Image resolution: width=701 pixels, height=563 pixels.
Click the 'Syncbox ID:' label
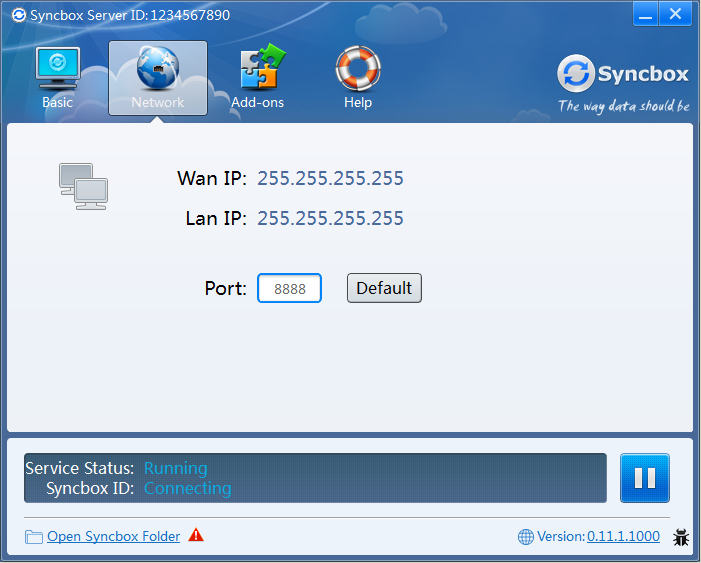pyautogui.click(x=90, y=489)
